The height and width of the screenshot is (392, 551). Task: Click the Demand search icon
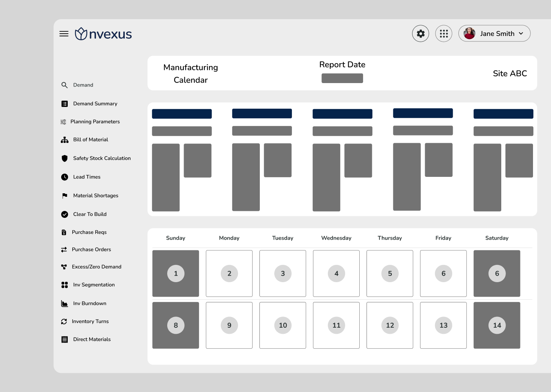point(65,85)
